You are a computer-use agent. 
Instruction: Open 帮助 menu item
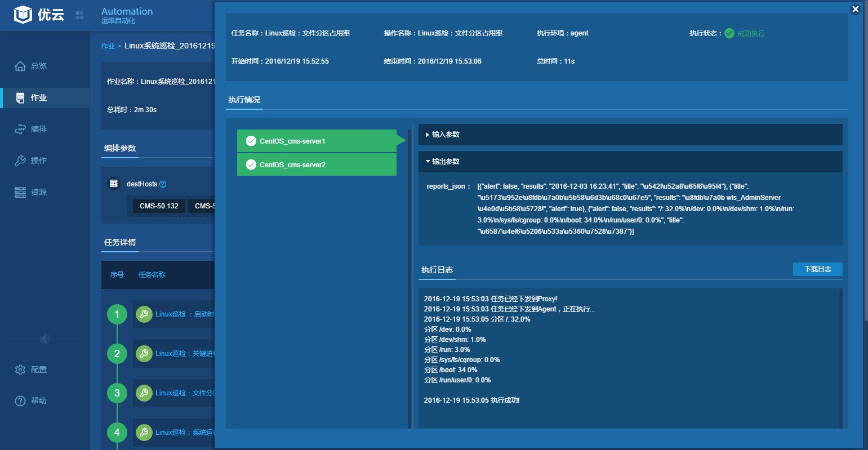(x=45, y=400)
